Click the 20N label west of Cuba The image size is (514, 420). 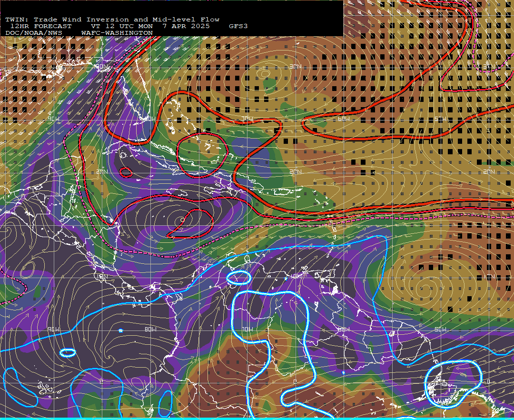pyautogui.click(x=102, y=171)
